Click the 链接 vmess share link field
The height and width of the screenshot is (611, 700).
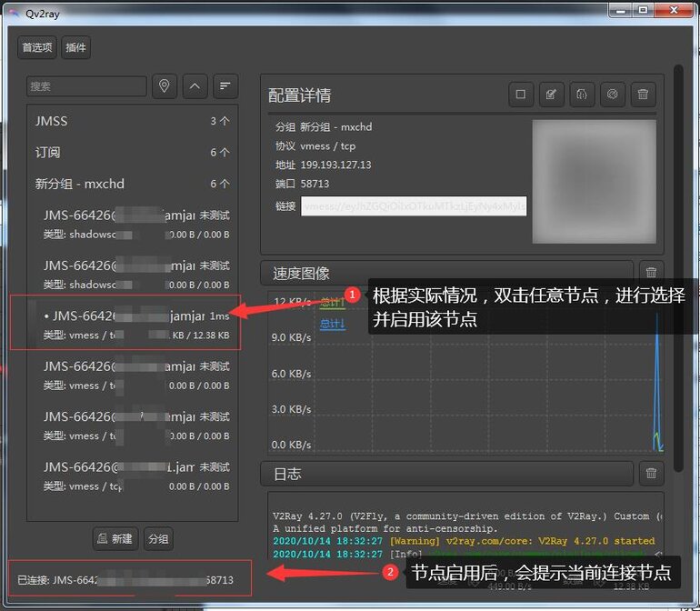[414, 205]
